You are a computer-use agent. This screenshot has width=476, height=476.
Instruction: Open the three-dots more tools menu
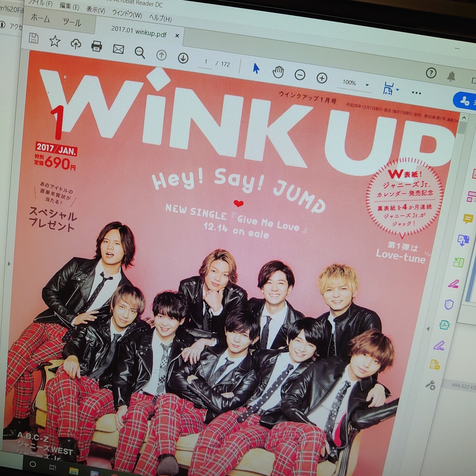pyautogui.click(x=416, y=93)
